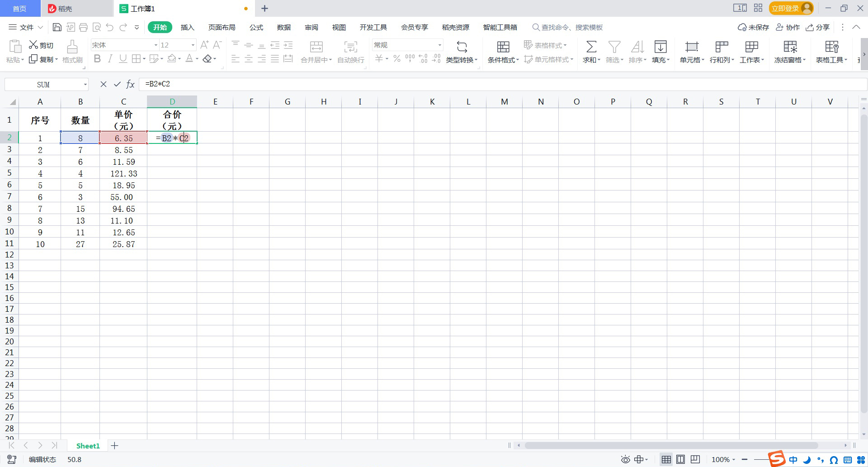Click the Paste (粘贴) clipboard icon
The image size is (868, 467).
click(15, 47)
